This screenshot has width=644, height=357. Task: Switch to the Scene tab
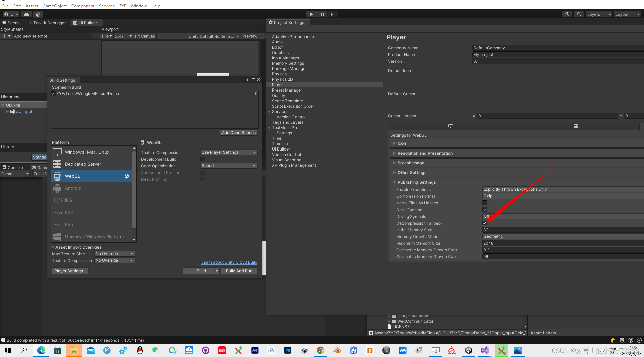11,23
